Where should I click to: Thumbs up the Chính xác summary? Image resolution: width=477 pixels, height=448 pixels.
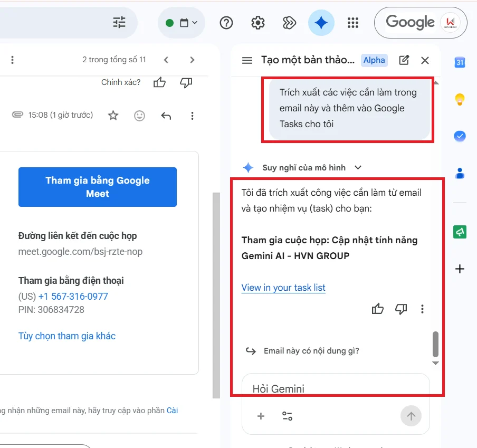[159, 82]
